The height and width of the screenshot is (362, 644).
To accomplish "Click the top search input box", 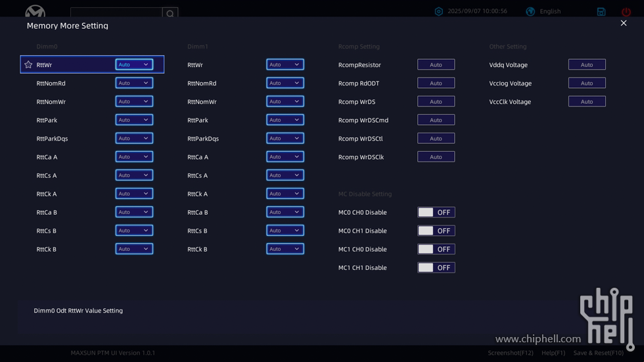I will [116, 12].
